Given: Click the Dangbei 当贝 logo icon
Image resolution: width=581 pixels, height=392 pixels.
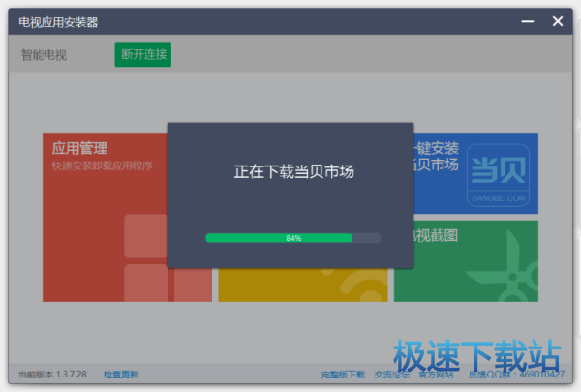Looking at the screenshot, I should point(498,174).
